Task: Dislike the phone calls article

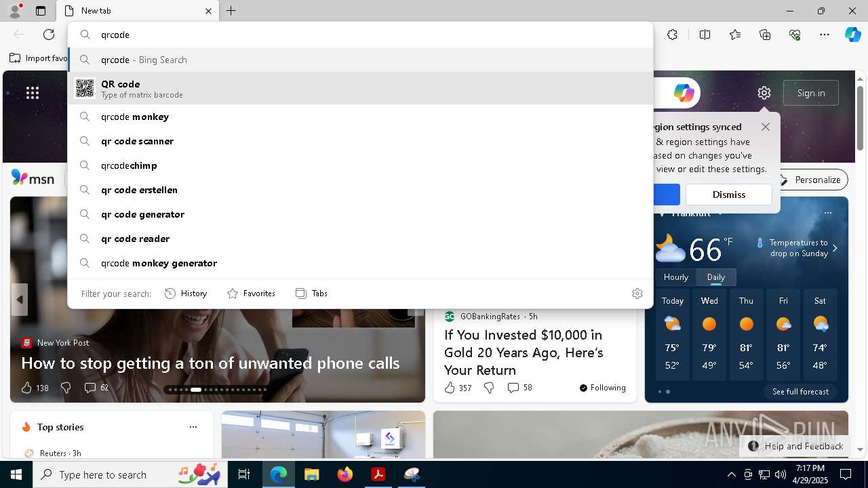Action: (66, 388)
